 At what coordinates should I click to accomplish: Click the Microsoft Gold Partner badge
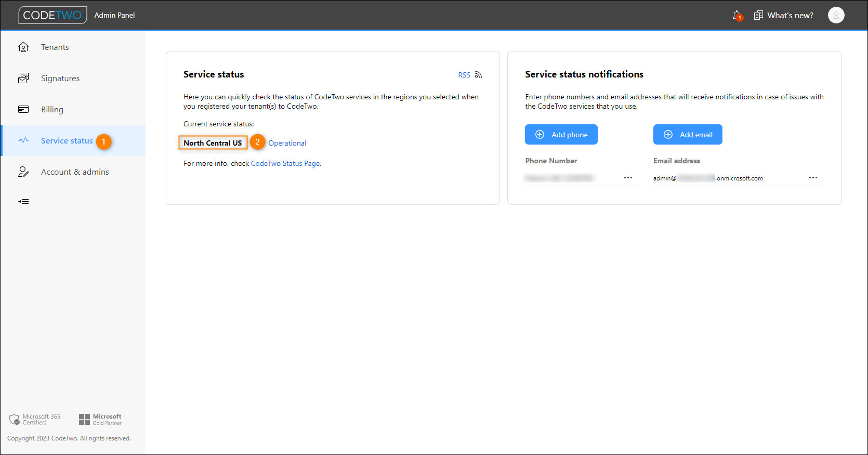point(100,420)
